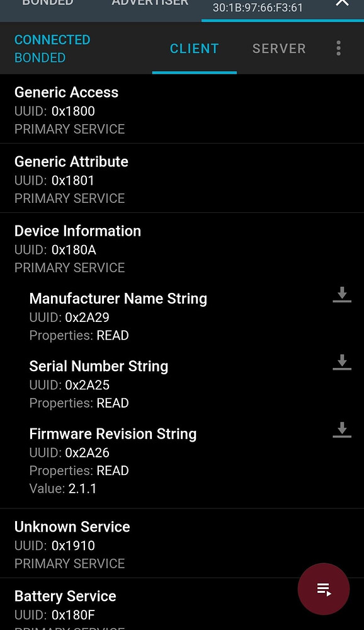Open the floating action menu
The image size is (364, 630).
[323, 589]
